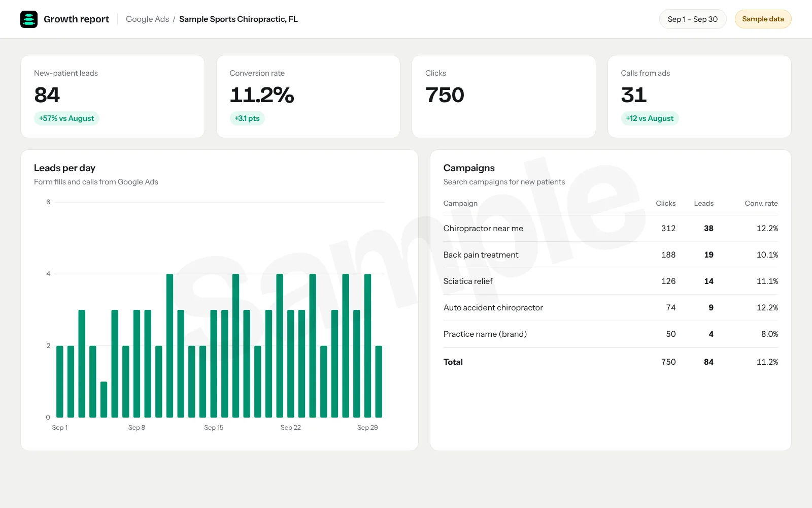Click the Total row label

[453, 362]
